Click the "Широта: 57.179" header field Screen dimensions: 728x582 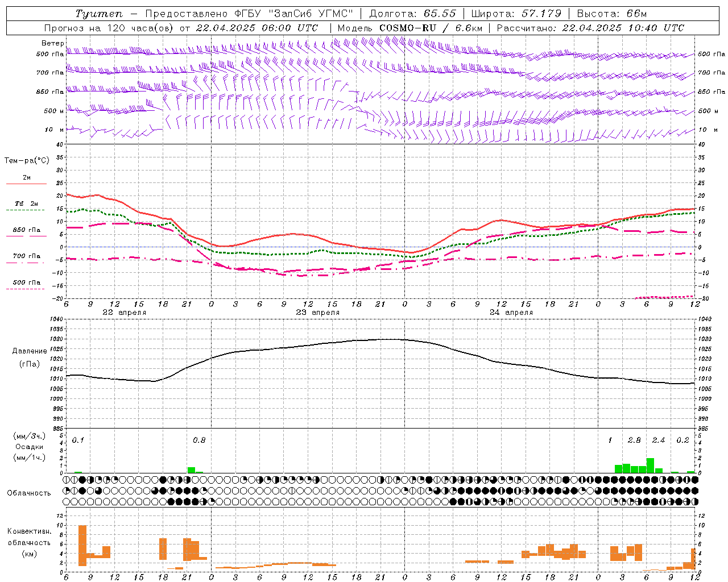pos(516,14)
